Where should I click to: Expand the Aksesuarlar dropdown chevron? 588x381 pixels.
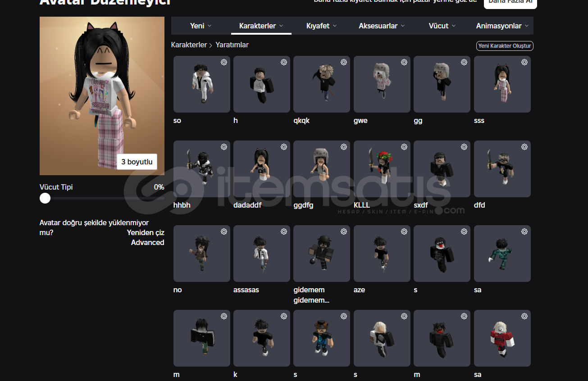[403, 26]
